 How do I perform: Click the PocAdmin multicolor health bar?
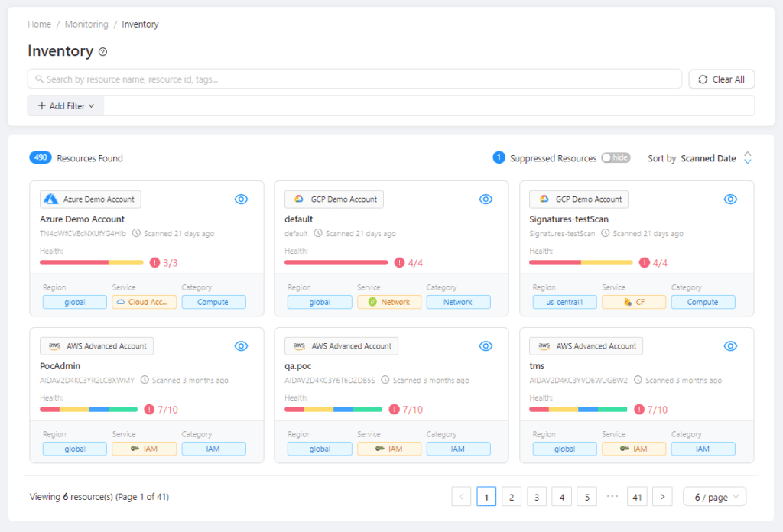pos(89,409)
